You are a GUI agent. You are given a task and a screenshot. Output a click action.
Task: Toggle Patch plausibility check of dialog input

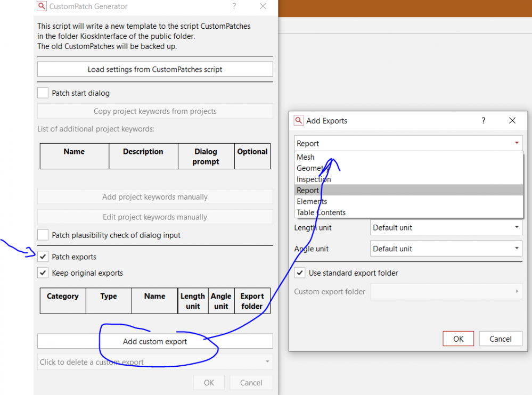click(x=43, y=235)
